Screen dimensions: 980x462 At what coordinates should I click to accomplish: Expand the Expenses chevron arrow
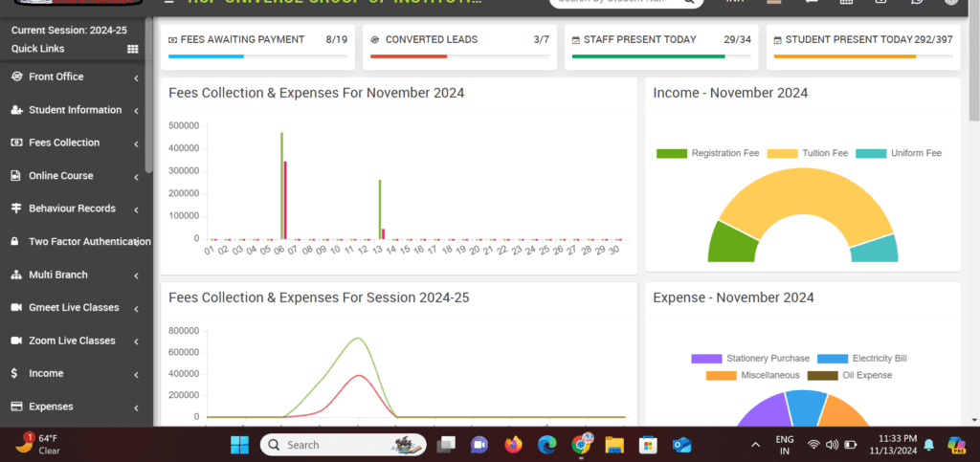(x=136, y=407)
